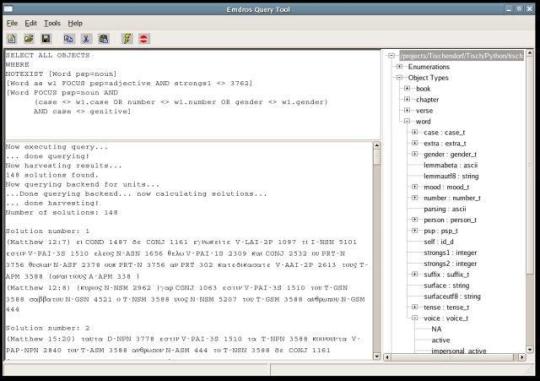
Task: Close the Emdros Query Tool window
Action: point(530,9)
